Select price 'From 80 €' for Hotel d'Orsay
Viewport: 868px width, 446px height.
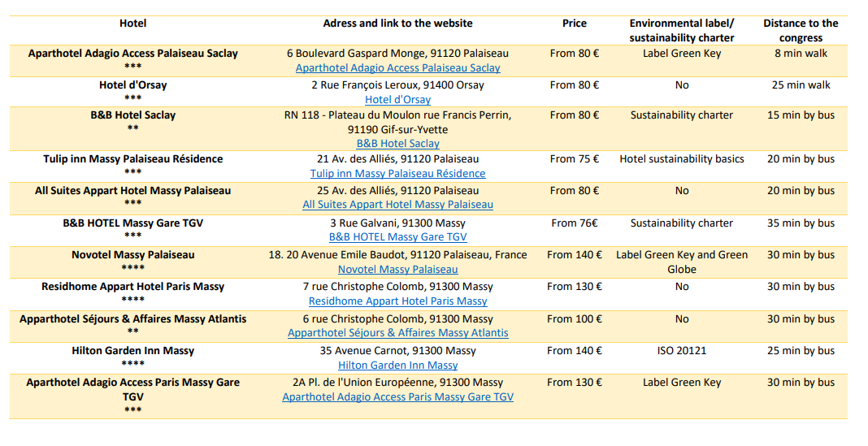(574, 85)
